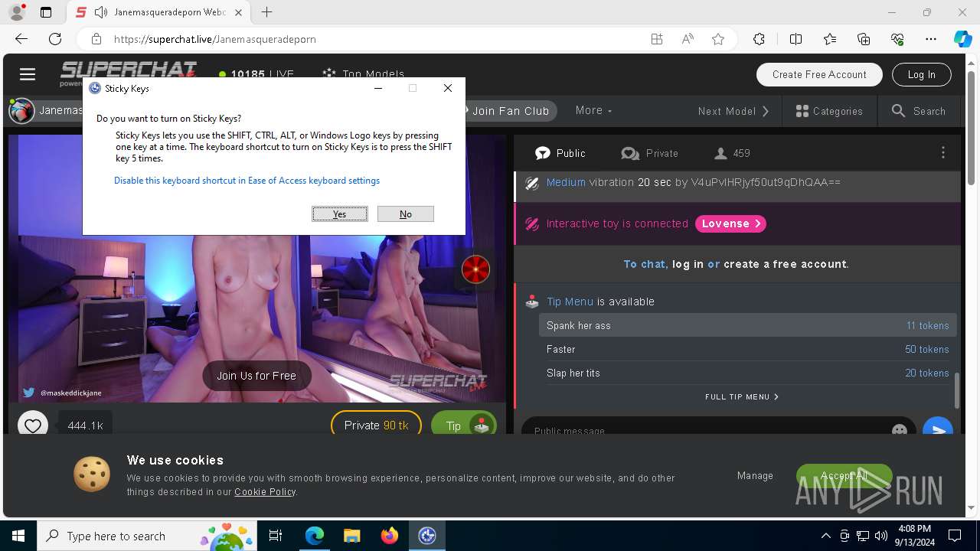This screenshot has width=980, height=551.
Task: Go to Next Model
Action: tap(733, 111)
